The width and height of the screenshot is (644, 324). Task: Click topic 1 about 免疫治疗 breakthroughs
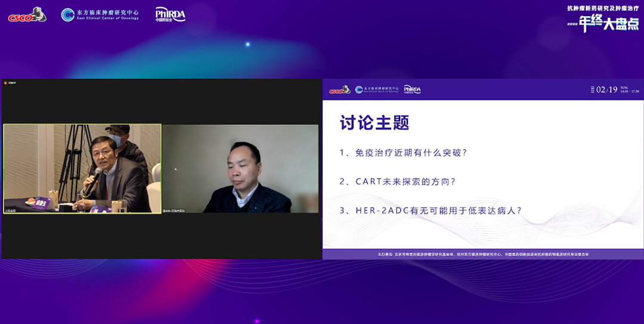click(x=403, y=153)
